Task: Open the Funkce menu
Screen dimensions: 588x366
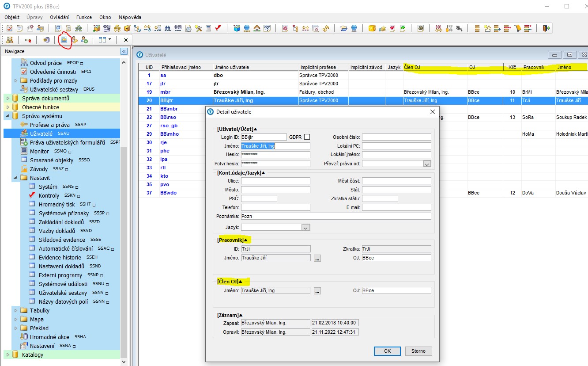Action: (84, 17)
